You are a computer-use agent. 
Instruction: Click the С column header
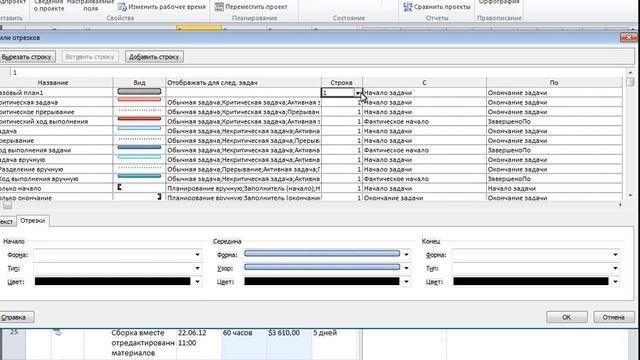[424, 82]
